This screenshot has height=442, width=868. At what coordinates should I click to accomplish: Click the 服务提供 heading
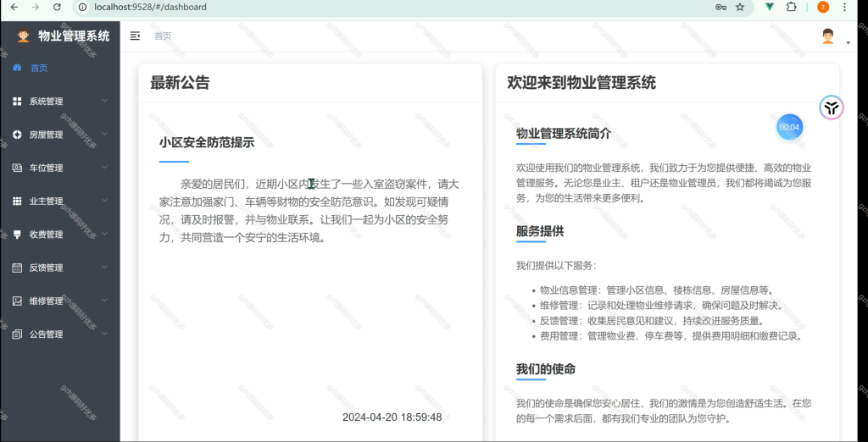[540, 231]
